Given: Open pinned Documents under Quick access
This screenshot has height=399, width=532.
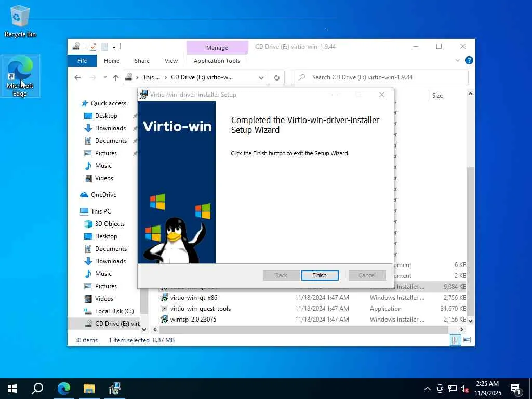Looking at the screenshot, I should tap(111, 141).
